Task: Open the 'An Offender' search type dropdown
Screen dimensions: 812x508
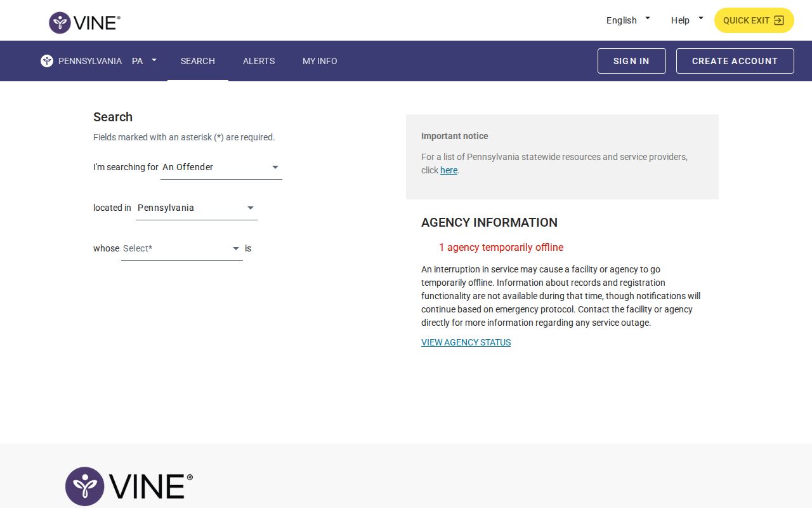Action: coord(221,168)
